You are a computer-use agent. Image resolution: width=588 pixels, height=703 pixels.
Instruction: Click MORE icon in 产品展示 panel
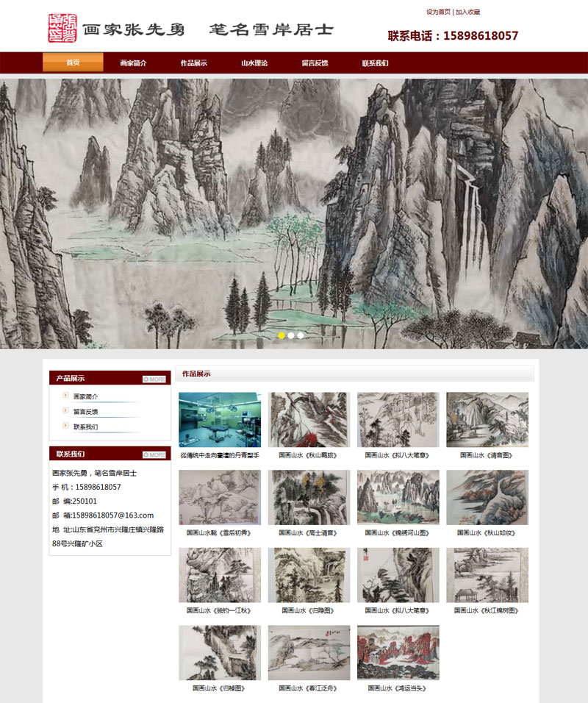coord(154,379)
